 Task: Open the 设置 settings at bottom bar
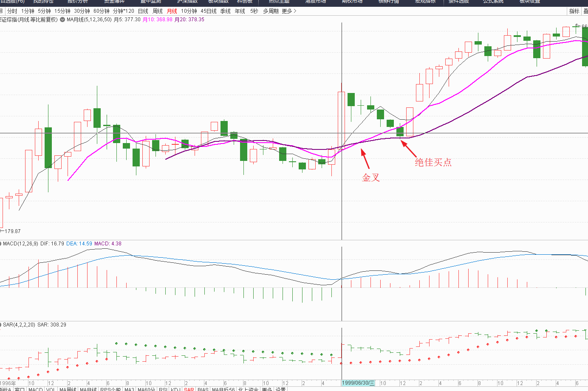[280, 389]
